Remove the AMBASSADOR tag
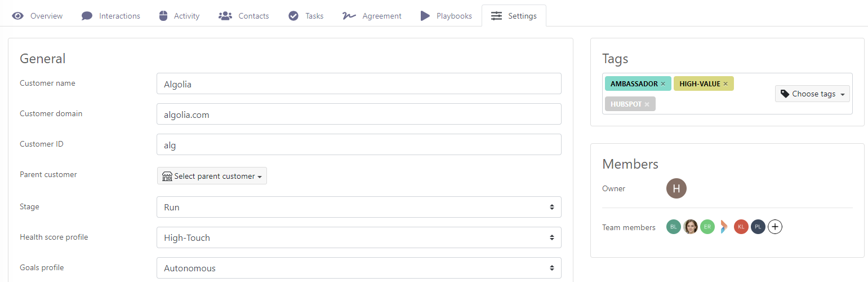This screenshot has height=282, width=868. pyautogui.click(x=663, y=84)
